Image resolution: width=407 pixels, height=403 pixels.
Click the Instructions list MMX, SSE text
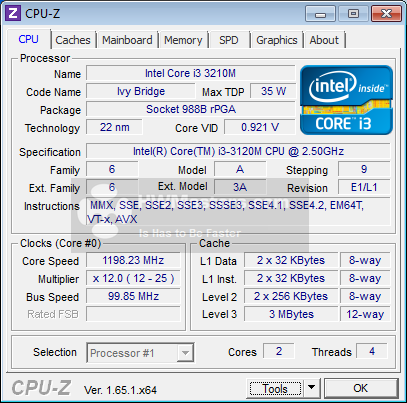[238, 212]
